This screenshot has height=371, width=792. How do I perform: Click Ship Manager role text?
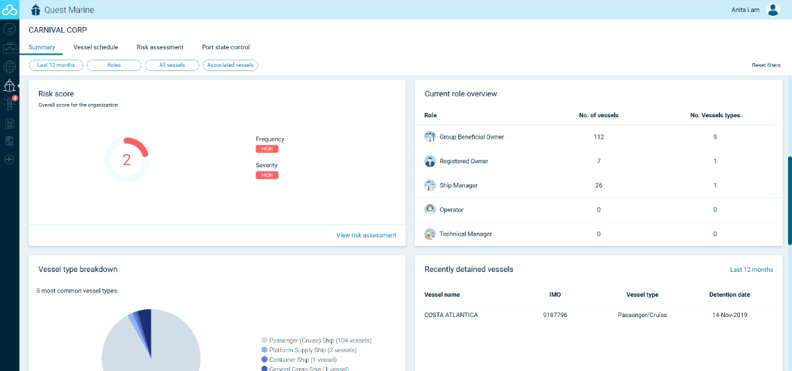pyautogui.click(x=459, y=185)
